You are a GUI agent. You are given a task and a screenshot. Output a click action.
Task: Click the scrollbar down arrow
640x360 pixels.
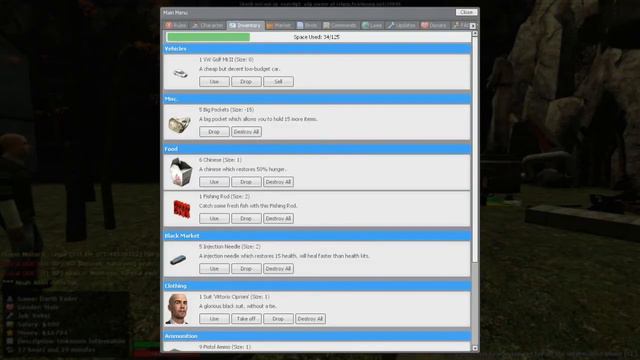coord(475,348)
